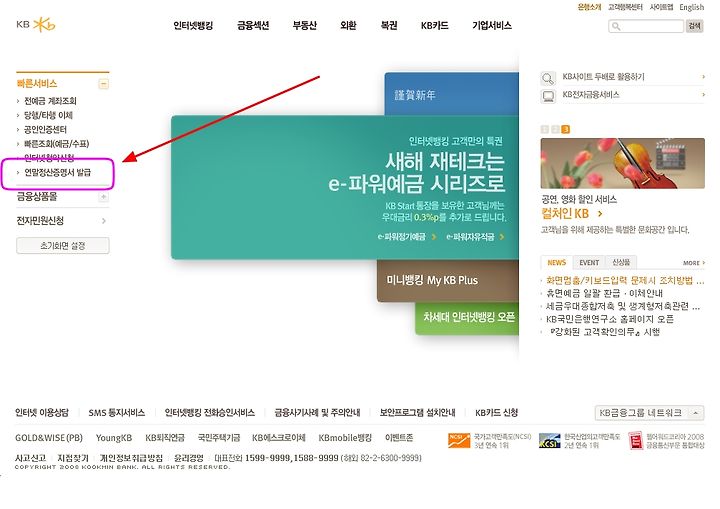The width and height of the screenshot is (720, 509).
Task: Open 공인인증센터 quick link
Action: pyautogui.click(x=45, y=129)
